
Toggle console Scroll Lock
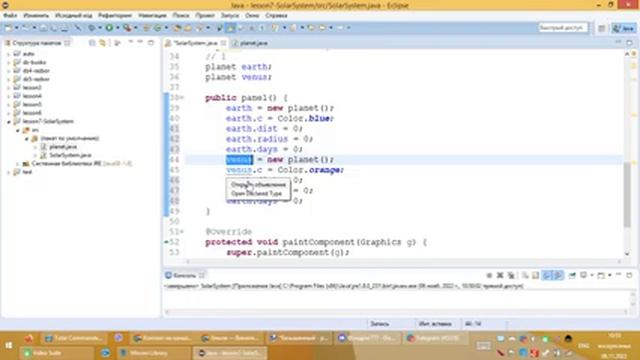[535, 276]
